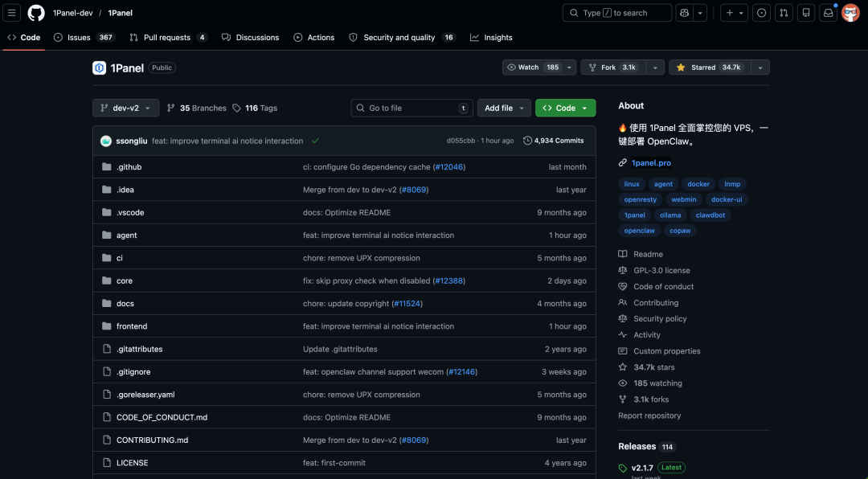Screen dimensions: 868x479
Task: Click the openresty topic tag
Action: tap(640, 199)
